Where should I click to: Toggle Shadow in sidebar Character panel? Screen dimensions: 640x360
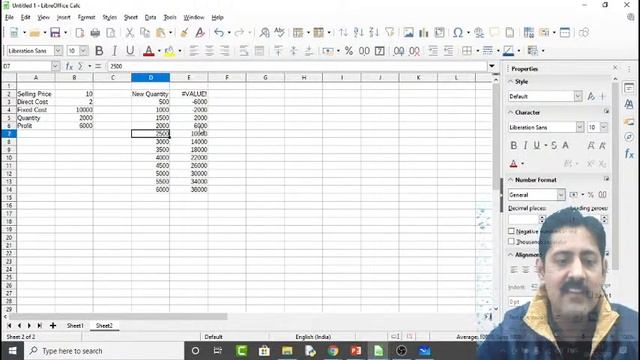(x=565, y=145)
